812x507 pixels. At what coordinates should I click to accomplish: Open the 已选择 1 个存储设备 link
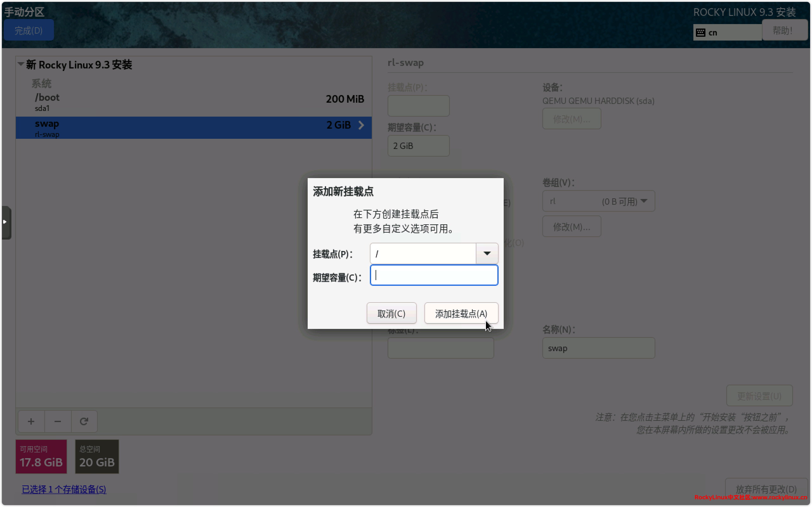tap(64, 489)
